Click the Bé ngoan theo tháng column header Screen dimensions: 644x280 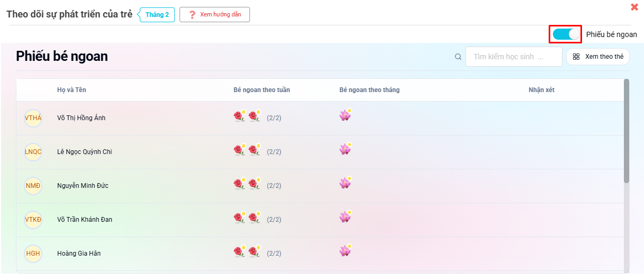click(x=369, y=90)
